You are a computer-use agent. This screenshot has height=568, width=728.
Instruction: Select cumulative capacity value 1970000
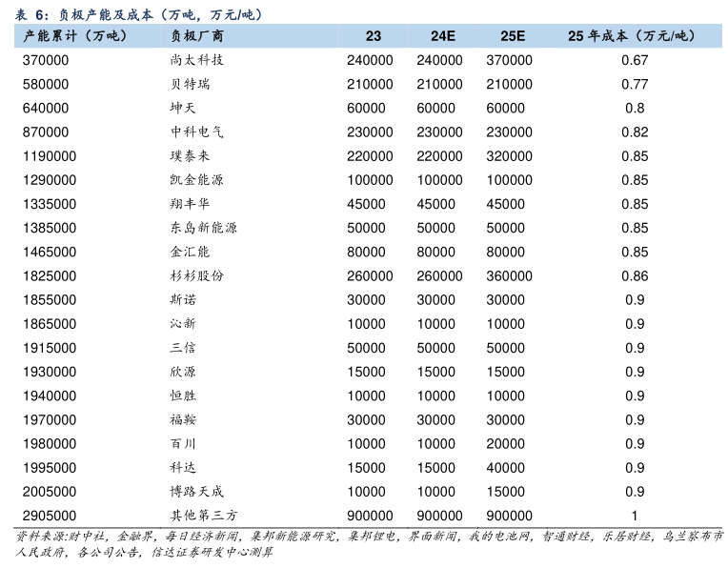(x=50, y=420)
